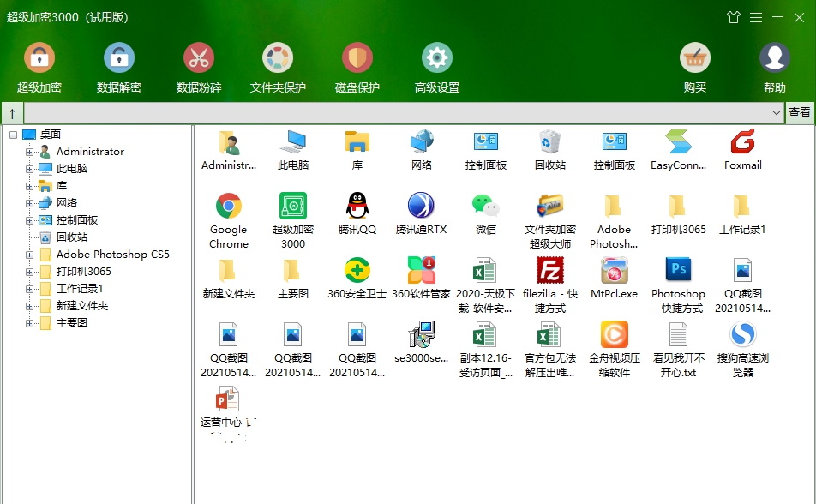Screen dimensions: 816x504
Task: Open the path address dropdown arrow
Action: point(777,113)
